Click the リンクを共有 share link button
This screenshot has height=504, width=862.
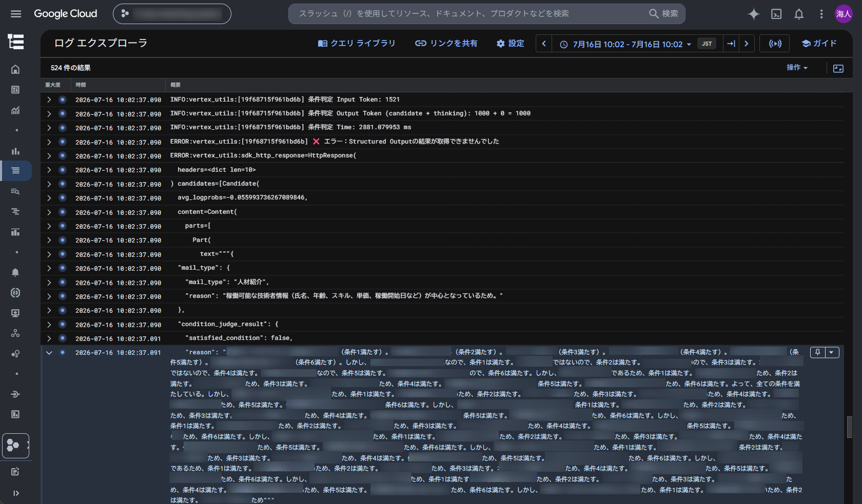pos(446,44)
